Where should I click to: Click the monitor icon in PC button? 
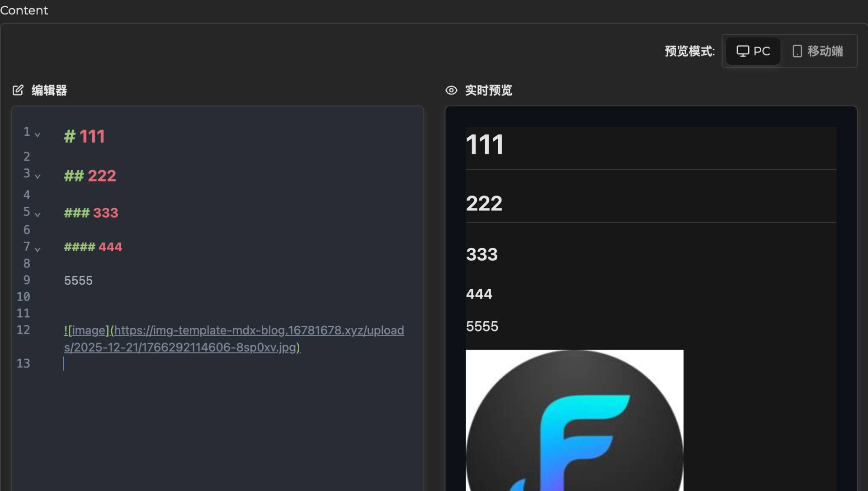(742, 51)
